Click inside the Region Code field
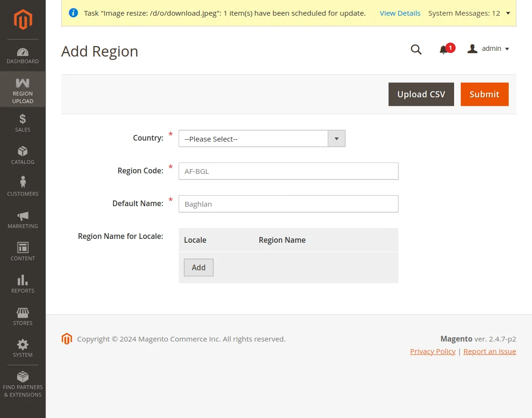532x418 pixels. click(x=288, y=171)
